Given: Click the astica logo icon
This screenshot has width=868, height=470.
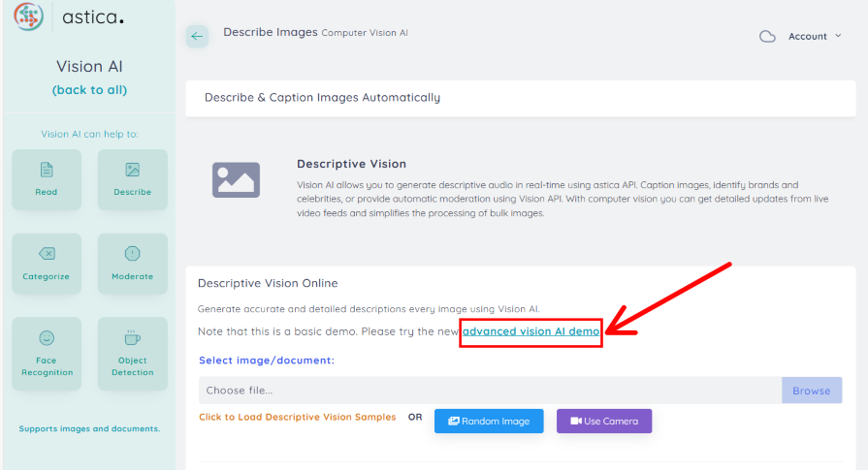Looking at the screenshot, I should [28, 16].
